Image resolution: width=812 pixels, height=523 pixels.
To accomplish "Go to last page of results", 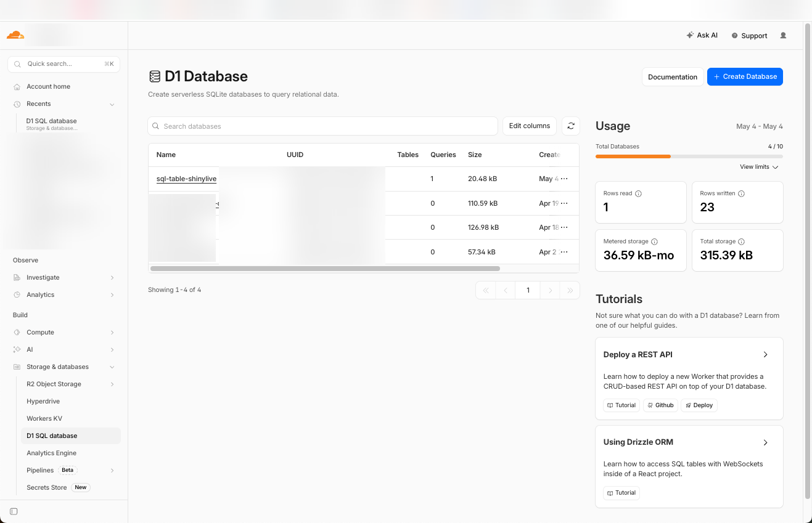I will pyautogui.click(x=570, y=290).
